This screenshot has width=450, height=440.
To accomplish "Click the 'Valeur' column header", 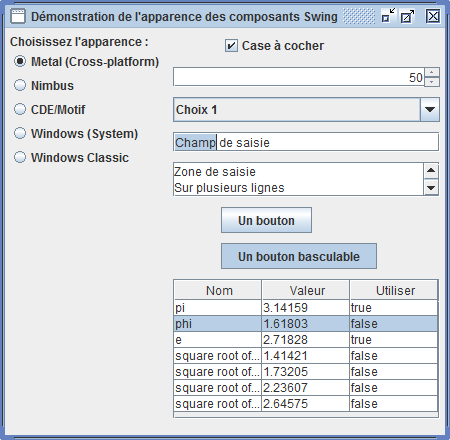I will click(306, 290).
